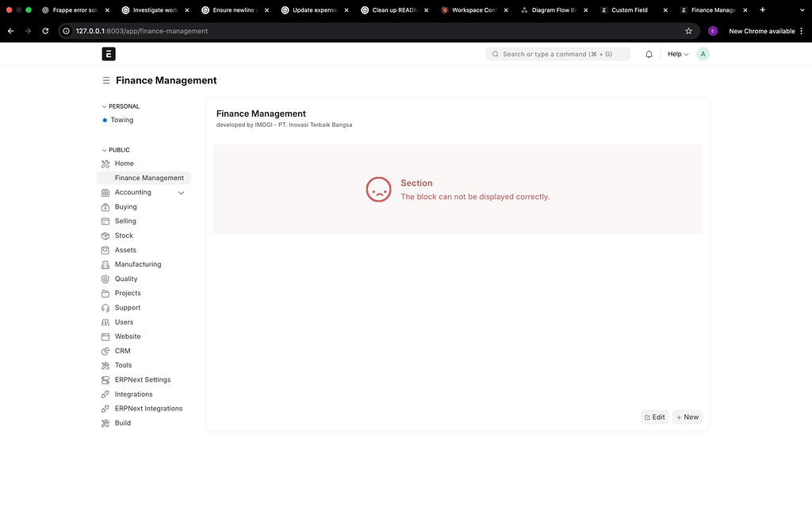Click the Edit button
The height and width of the screenshot is (508, 812).
(x=654, y=417)
